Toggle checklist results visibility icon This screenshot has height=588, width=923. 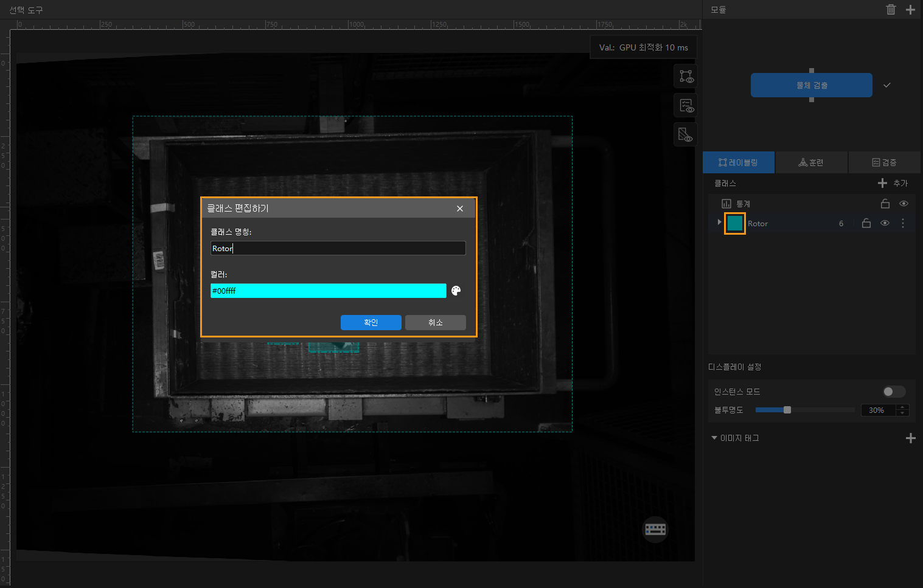686,106
